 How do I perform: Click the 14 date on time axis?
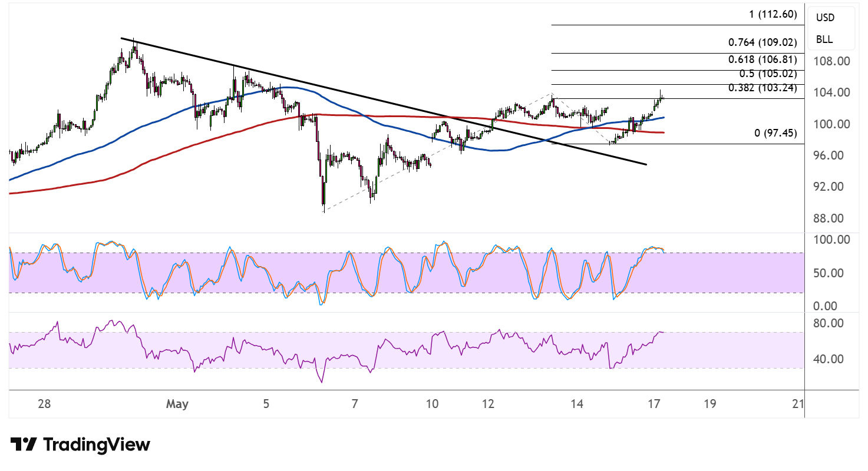tap(577, 404)
